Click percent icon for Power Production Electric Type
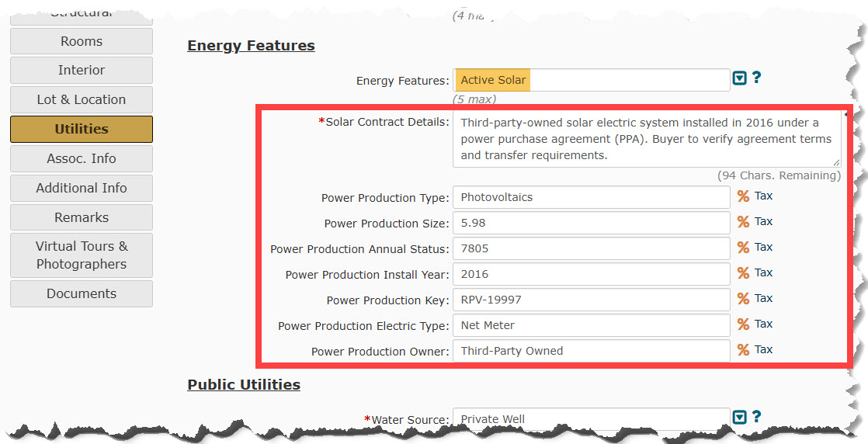Image resolution: width=868 pixels, height=444 pixels. coord(743,324)
